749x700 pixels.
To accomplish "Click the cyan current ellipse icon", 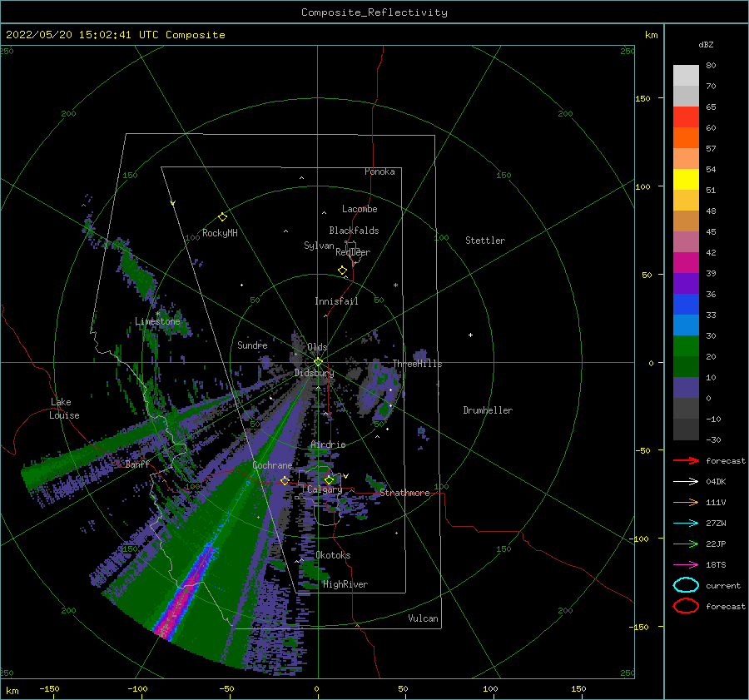I will click(x=686, y=585).
